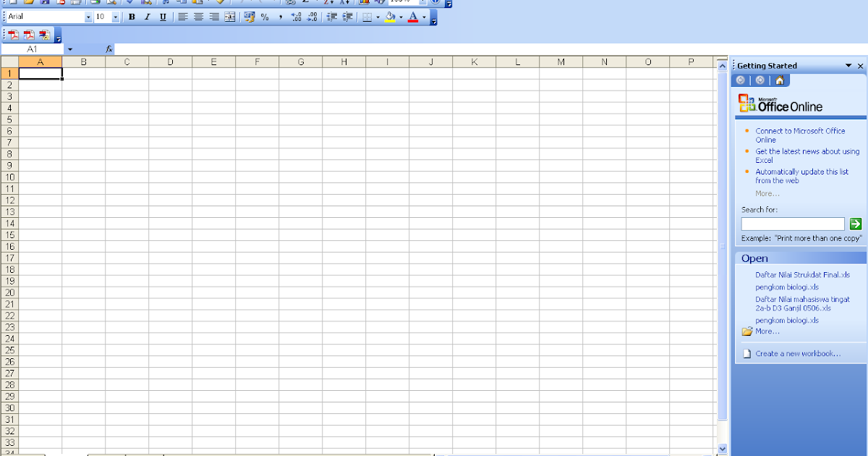Open Daftar Nilai Strukdat Final.xls

803,274
